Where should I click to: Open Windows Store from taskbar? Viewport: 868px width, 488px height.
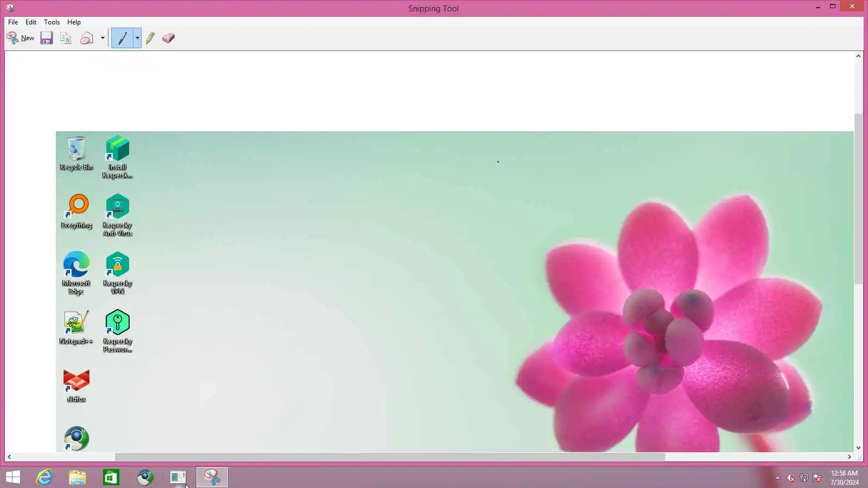tap(111, 477)
